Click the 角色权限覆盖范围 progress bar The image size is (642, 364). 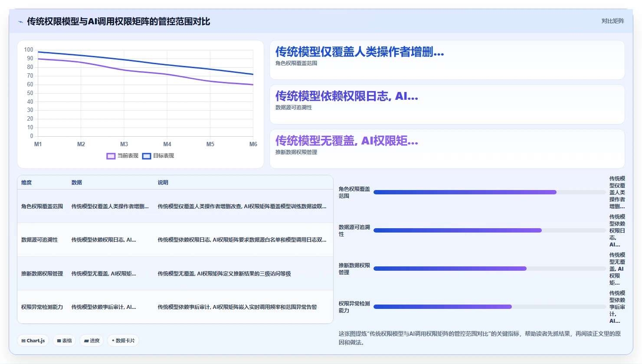click(489, 192)
